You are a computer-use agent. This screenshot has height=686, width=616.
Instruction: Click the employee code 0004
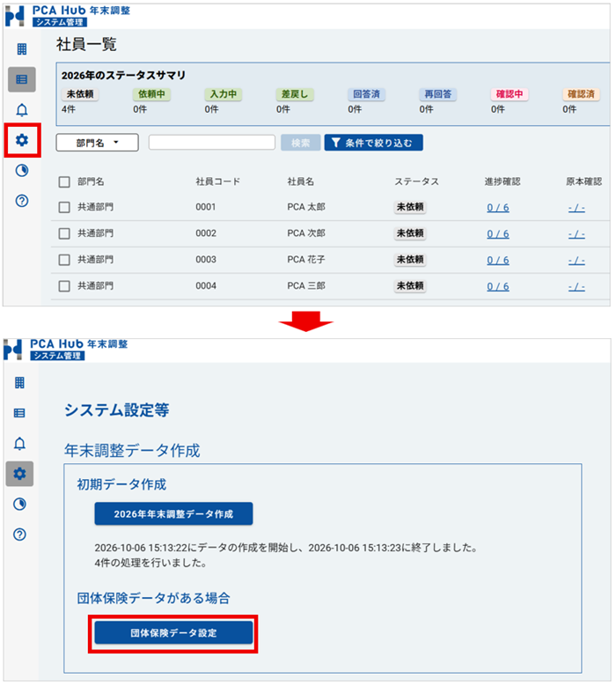coord(206,285)
